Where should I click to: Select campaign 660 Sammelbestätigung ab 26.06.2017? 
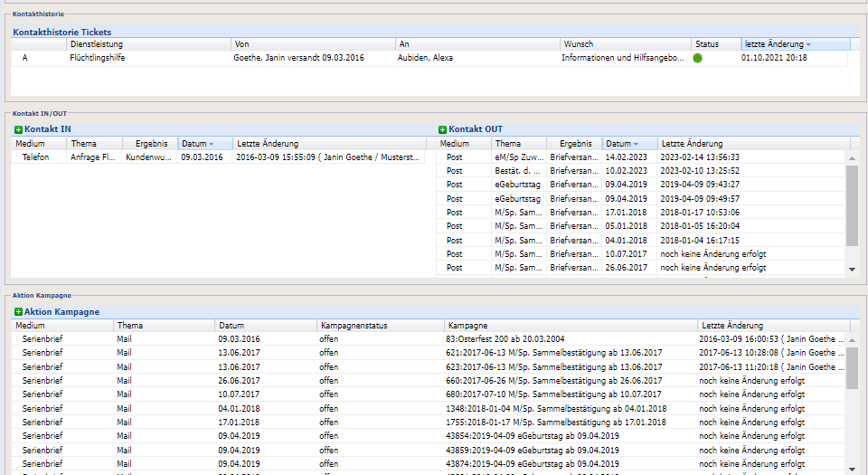point(553,381)
